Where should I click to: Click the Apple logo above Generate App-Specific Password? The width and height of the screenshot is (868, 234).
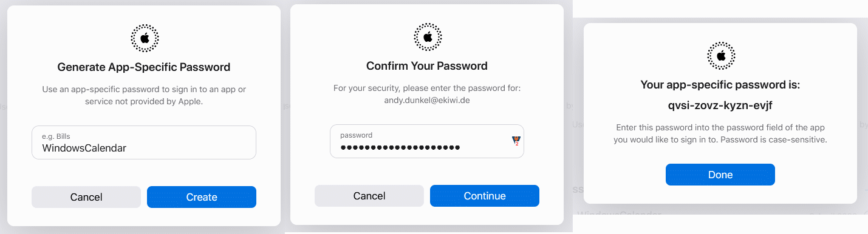(145, 38)
